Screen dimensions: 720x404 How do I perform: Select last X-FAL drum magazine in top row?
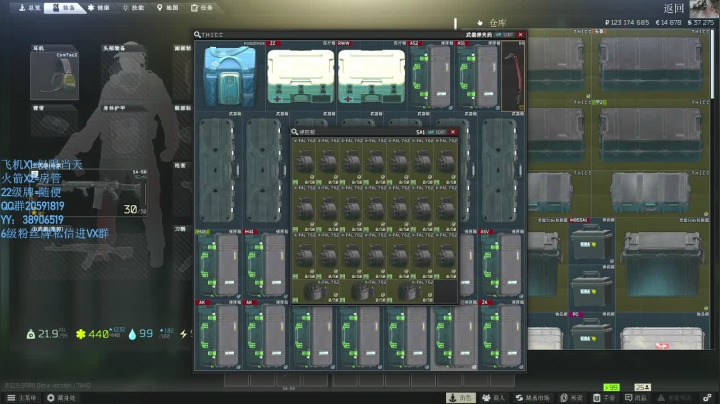point(445,161)
